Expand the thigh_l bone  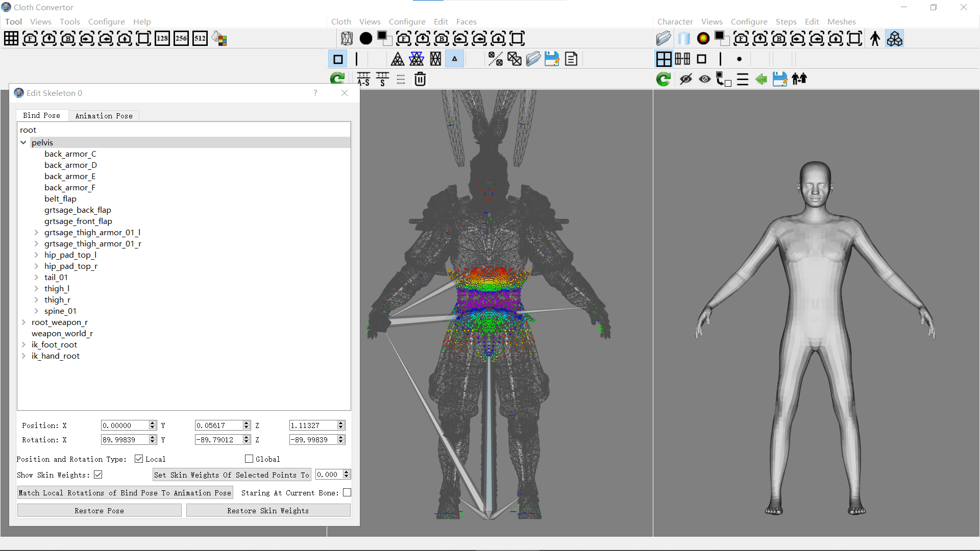(x=36, y=288)
